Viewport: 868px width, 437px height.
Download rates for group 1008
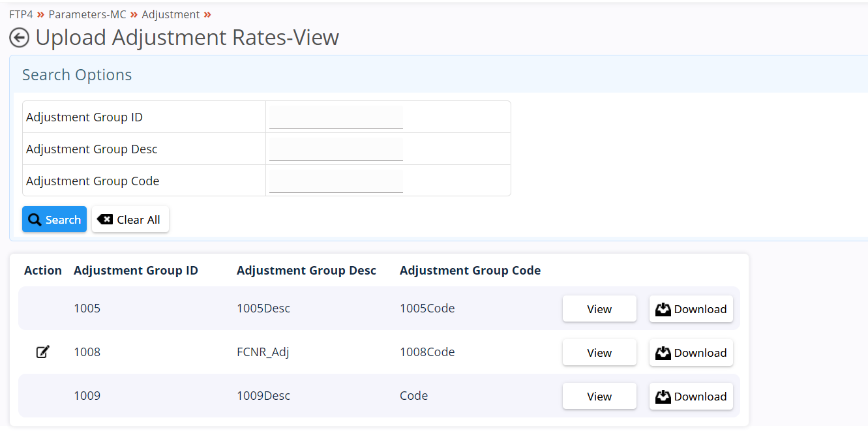pyautogui.click(x=691, y=353)
